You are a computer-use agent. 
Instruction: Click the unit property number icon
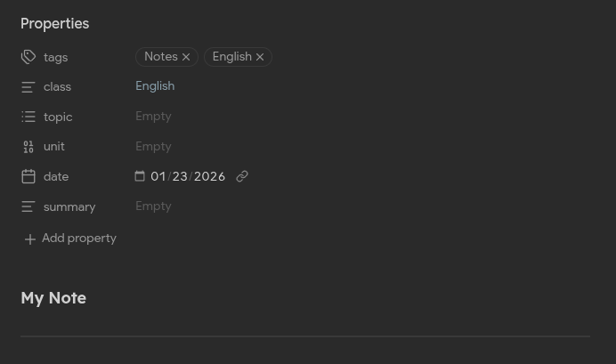[28, 147]
